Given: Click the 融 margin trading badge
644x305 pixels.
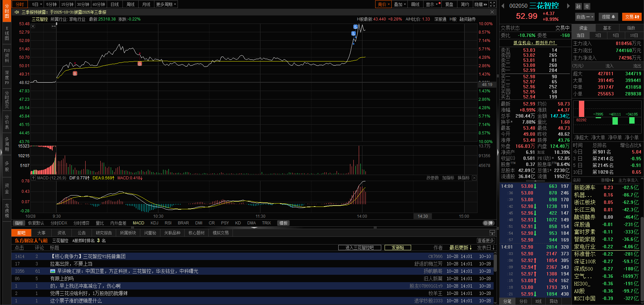Looking at the screenshot, I should click(x=579, y=6).
